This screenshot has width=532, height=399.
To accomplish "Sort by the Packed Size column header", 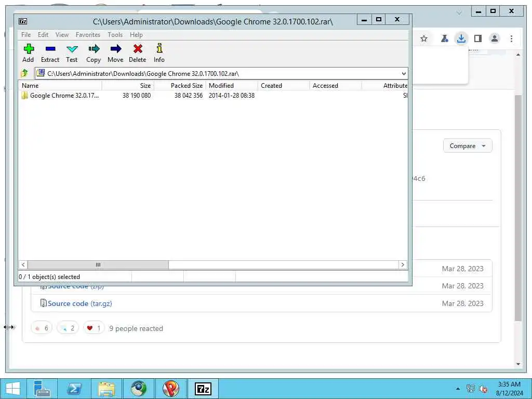I will click(179, 86).
